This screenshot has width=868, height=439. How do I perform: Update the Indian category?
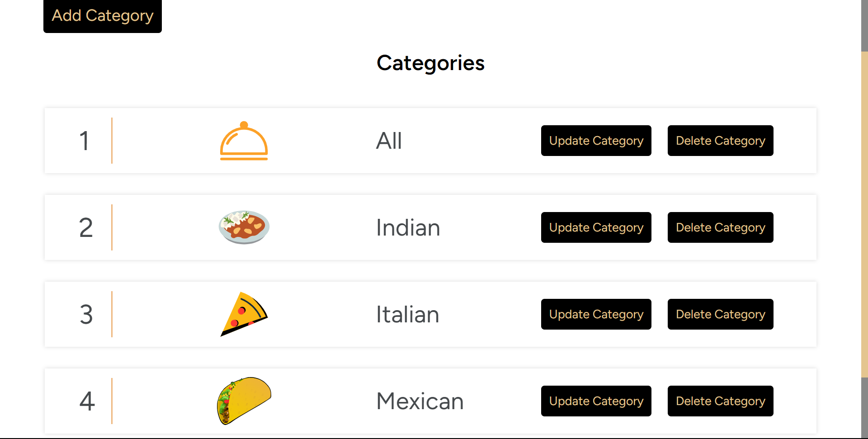(596, 227)
